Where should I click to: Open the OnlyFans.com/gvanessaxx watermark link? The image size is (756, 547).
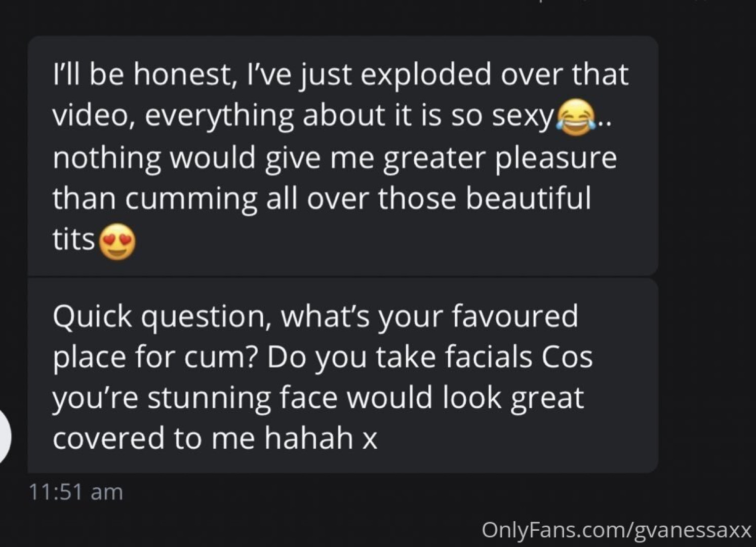616,530
